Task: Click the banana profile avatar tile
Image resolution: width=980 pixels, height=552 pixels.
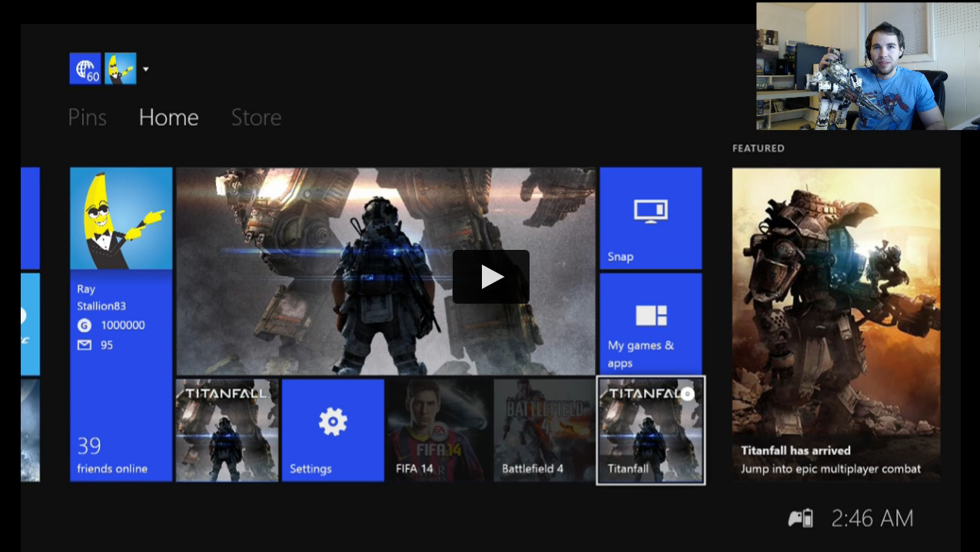Action: (x=121, y=218)
